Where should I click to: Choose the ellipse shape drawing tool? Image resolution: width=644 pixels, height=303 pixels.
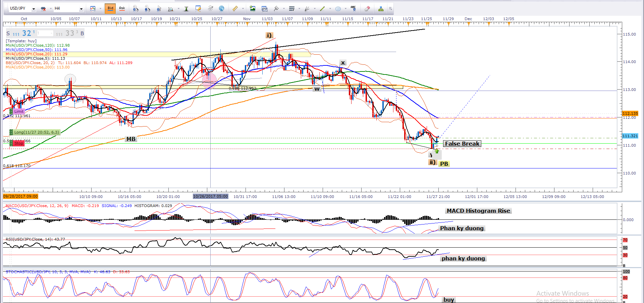(x=338, y=9)
